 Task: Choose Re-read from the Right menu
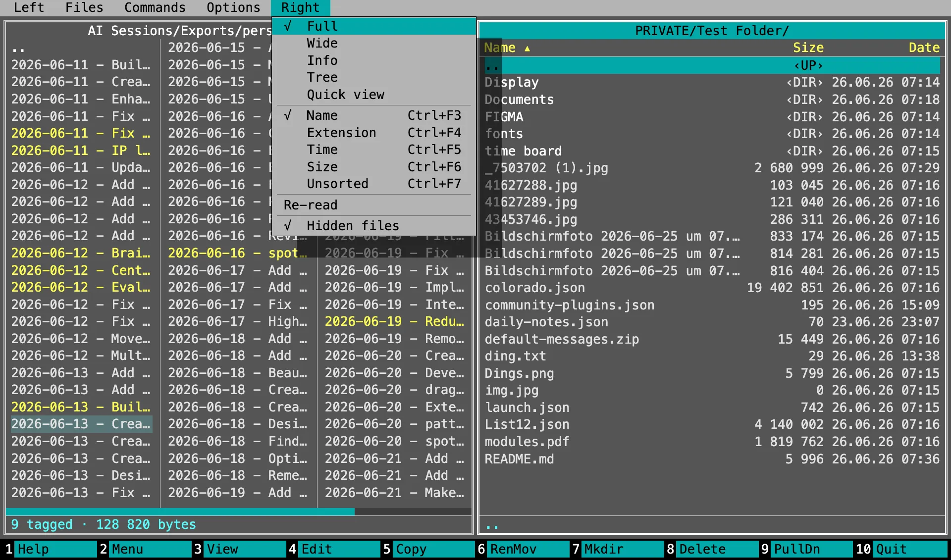coord(374,205)
